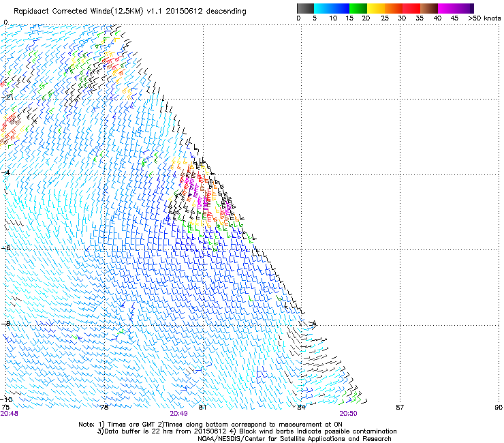Click the orange 25-30 knots legend color
The image size is (504, 443).
(x=394, y=8)
